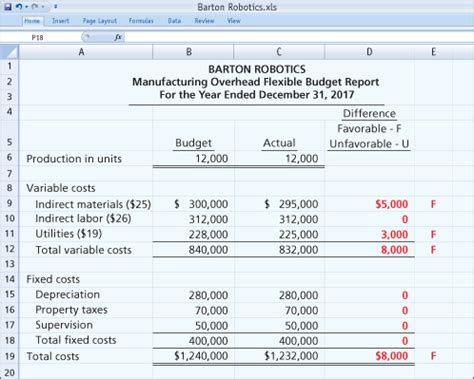The height and width of the screenshot is (379, 474).
Task: Select the Budget column heading cell
Action: [193, 143]
